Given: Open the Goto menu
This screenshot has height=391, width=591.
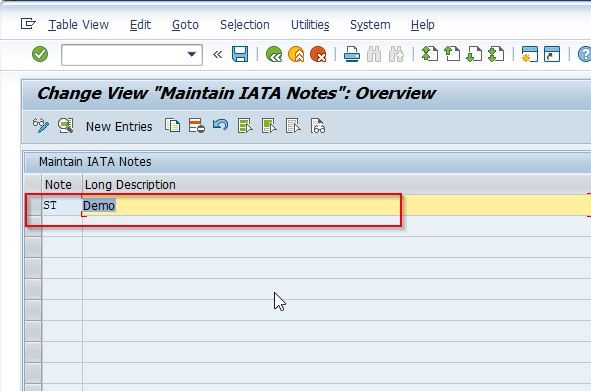Looking at the screenshot, I should [x=185, y=25].
